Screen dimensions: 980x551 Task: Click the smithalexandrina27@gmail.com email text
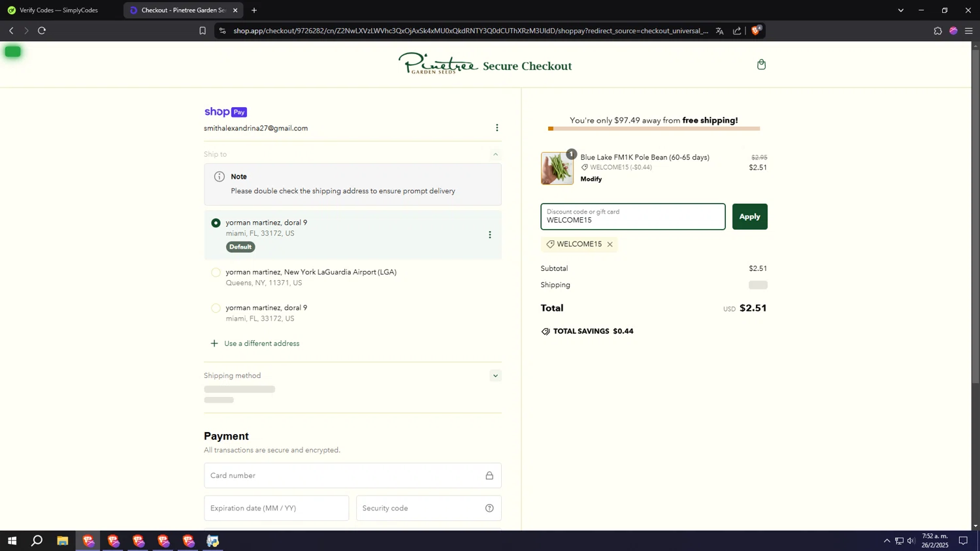point(255,129)
